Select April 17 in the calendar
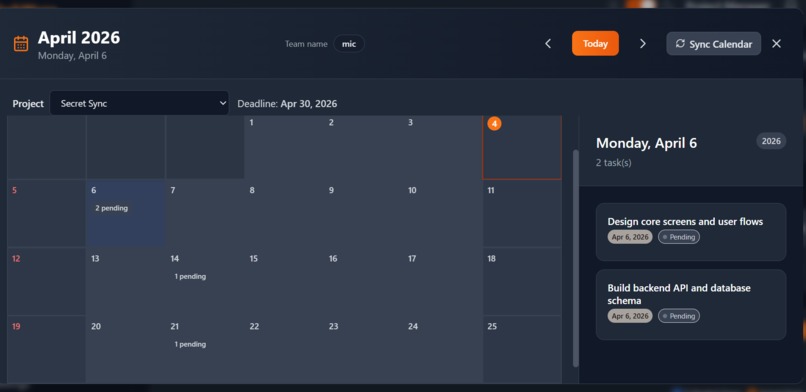This screenshot has height=392, width=806. (x=443, y=282)
